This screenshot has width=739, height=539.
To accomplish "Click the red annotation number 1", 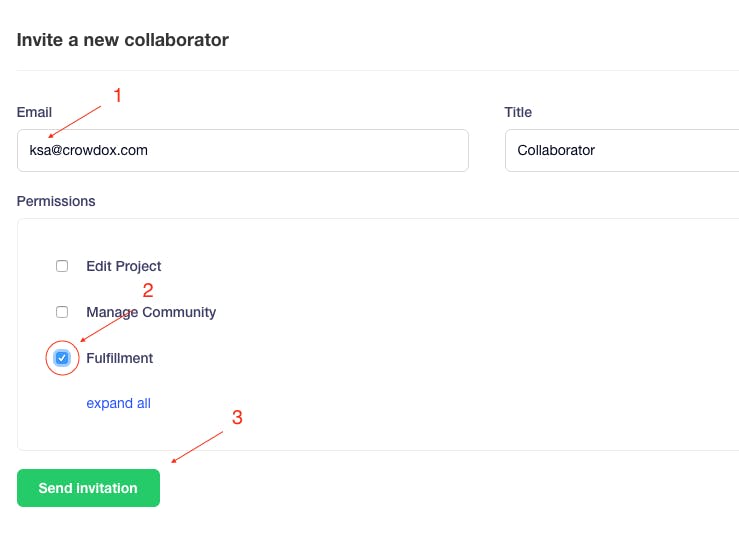I will click(118, 96).
